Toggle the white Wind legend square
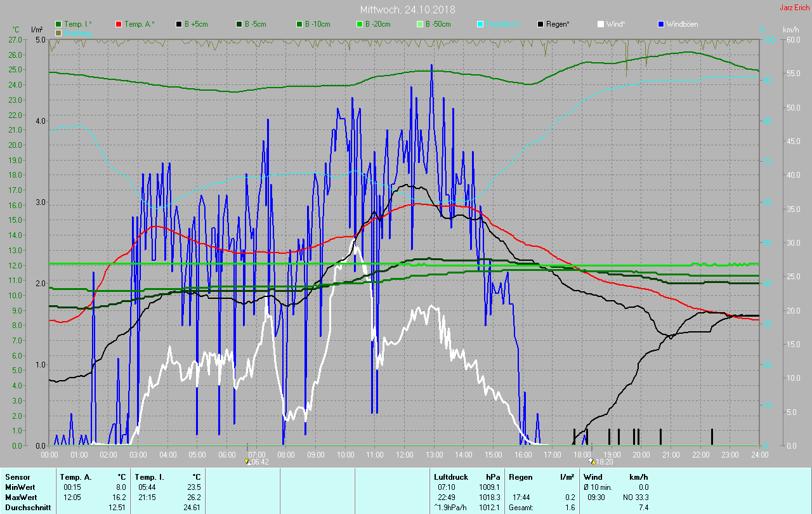This screenshot has height=514, width=812. click(x=601, y=24)
